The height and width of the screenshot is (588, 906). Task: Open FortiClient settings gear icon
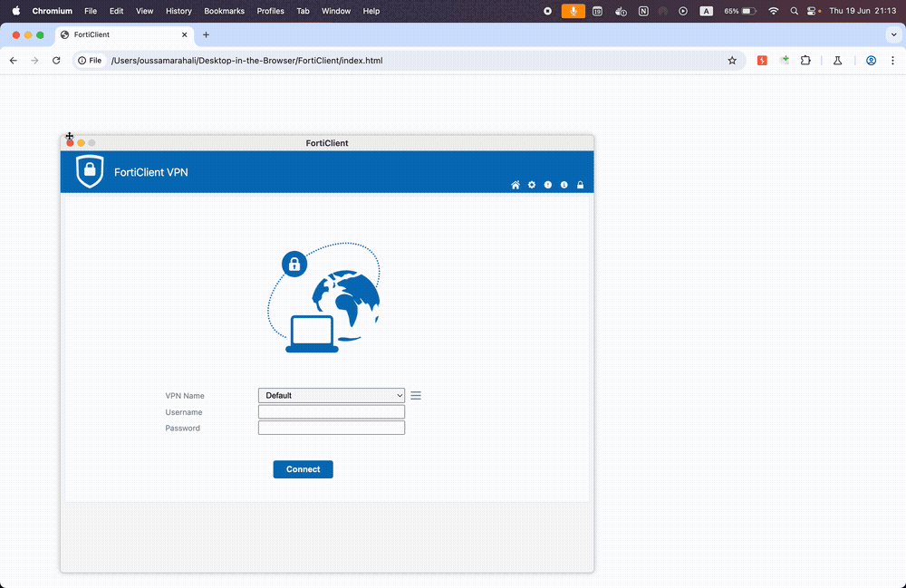[x=532, y=185]
